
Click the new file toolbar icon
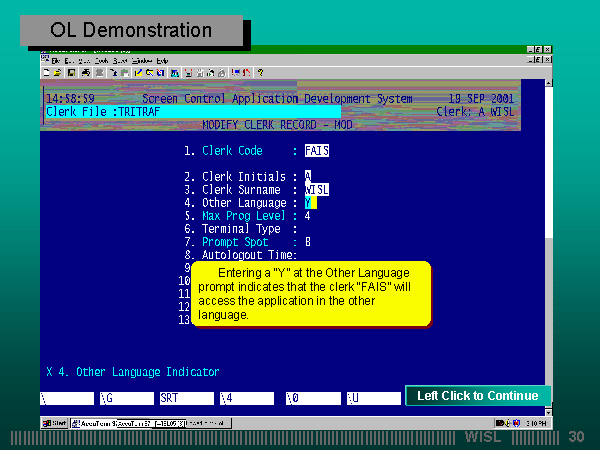(46, 72)
